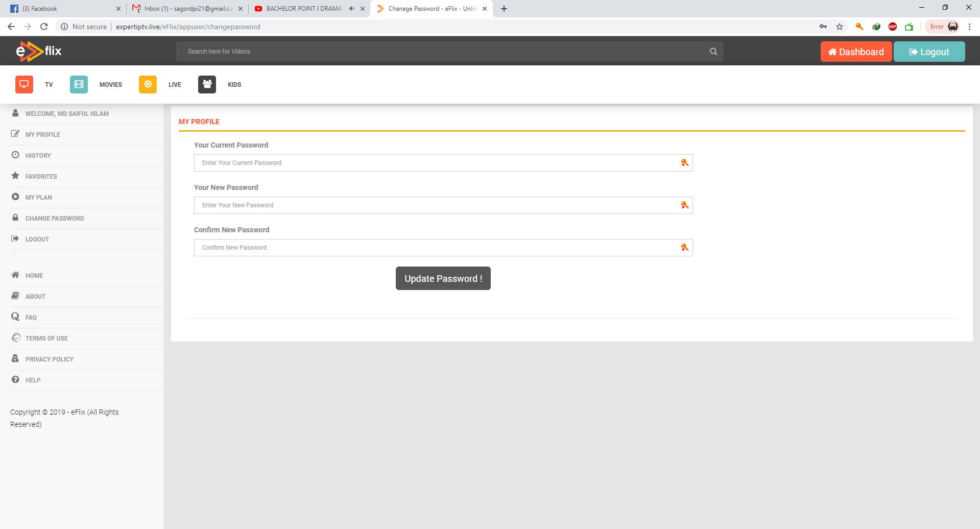Open the Kids group icon

pyautogui.click(x=207, y=84)
